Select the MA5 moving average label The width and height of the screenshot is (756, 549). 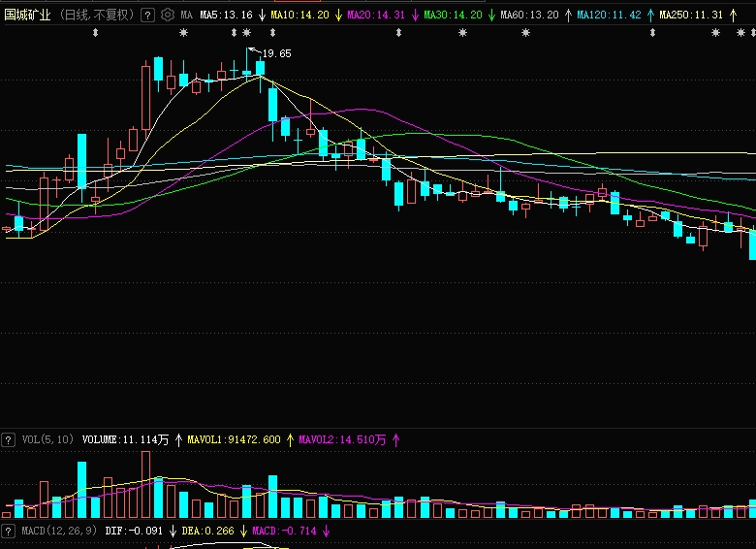[226, 16]
